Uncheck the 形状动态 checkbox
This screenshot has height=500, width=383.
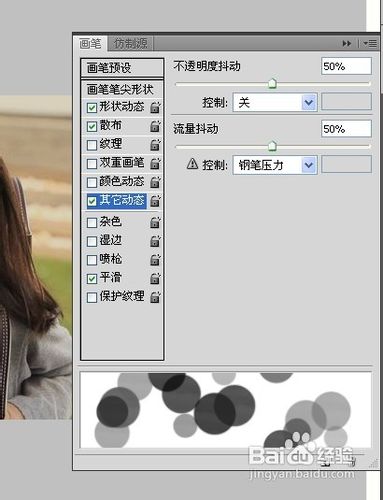pyautogui.click(x=92, y=108)
